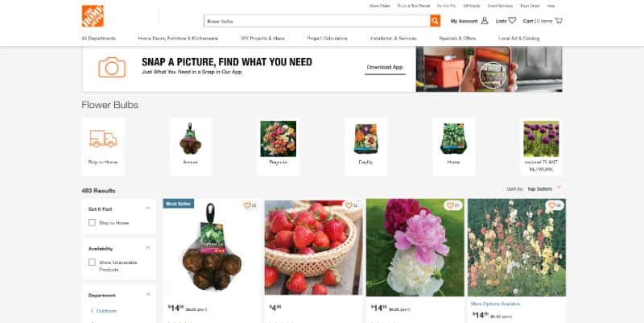Image resolution: width=644 pixels, height=323 pixels.
Task: Click the Download App button
Action: pyautogui.click(x=385, y=68)
